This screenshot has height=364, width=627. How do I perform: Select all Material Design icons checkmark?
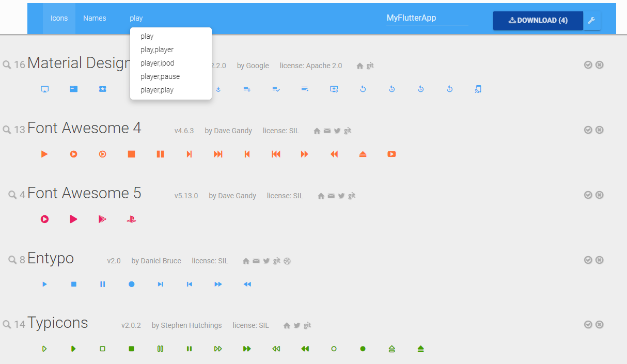click(x=588, y=65)
